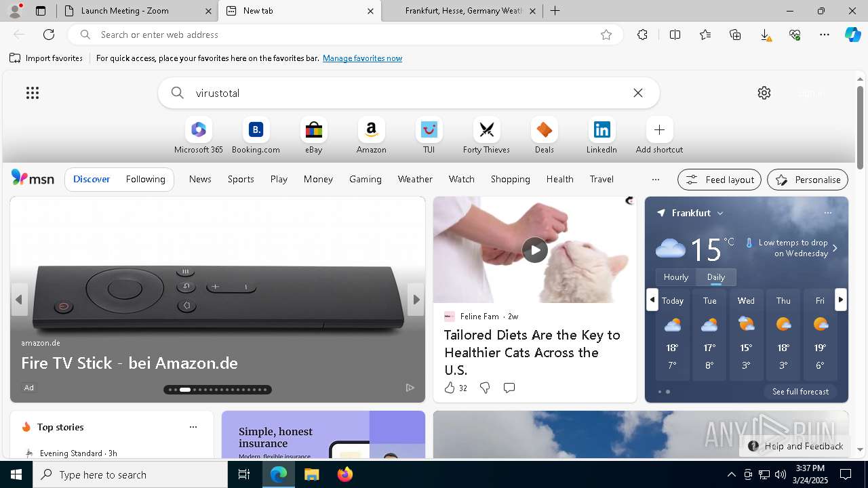Image resolution: width=868 pixels, height=488 pixels.
Task: Click the Feed layout button
Action: point(719,180)
